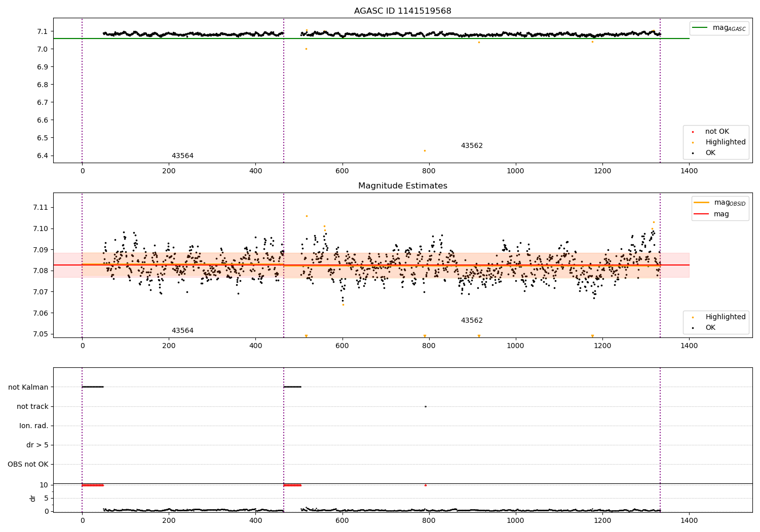This screenshot has width=760, height=532.
Task: Click the 'Ion. rad.' axis label
Action: [34, 426]
